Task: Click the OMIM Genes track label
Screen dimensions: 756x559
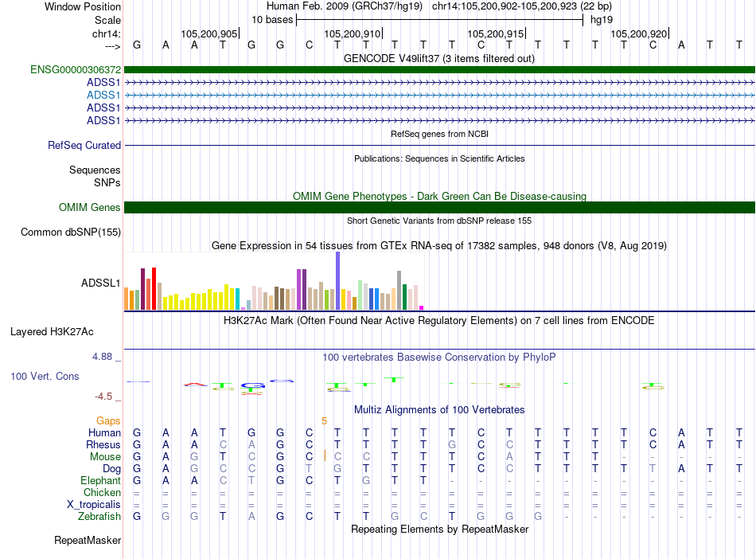Action: [x=90, y=208]
